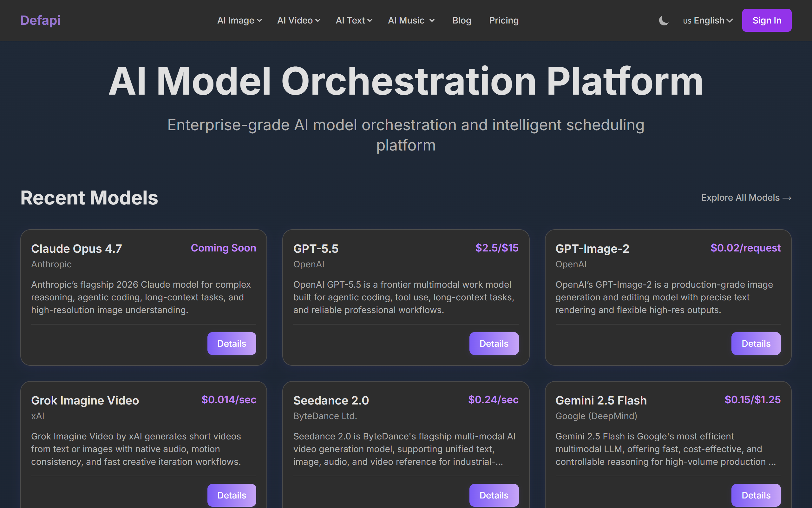Select the Grok Imagine Video card title
The image size is (812, 508).
[x=85, y=400]
